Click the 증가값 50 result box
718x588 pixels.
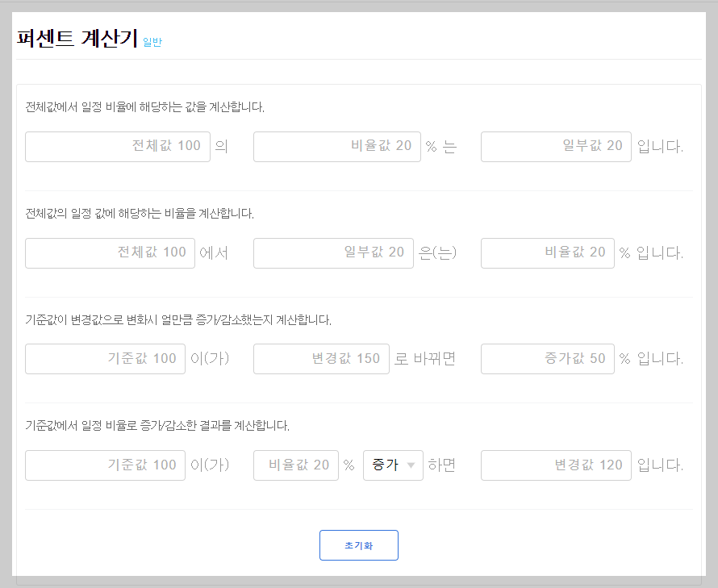point(547,358)
